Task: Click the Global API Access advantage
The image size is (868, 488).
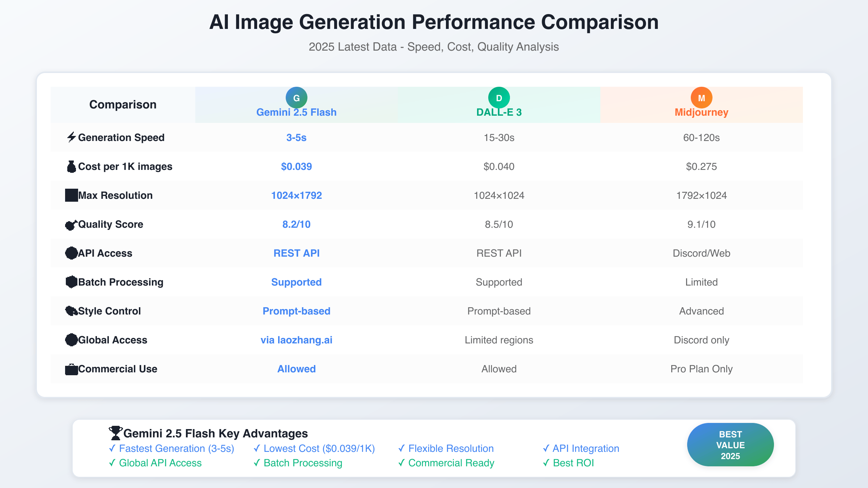Action: [x=155, y=463]
